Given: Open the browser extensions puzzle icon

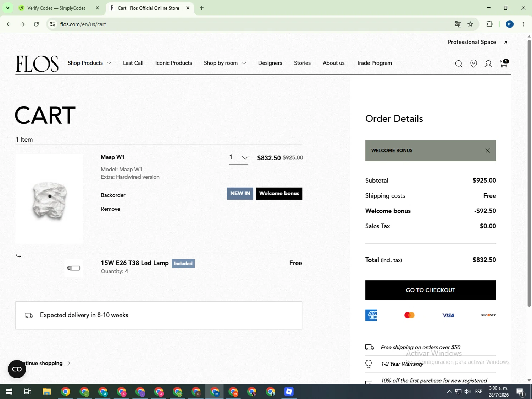Looking at the screenshot, I should click(489, 24).
